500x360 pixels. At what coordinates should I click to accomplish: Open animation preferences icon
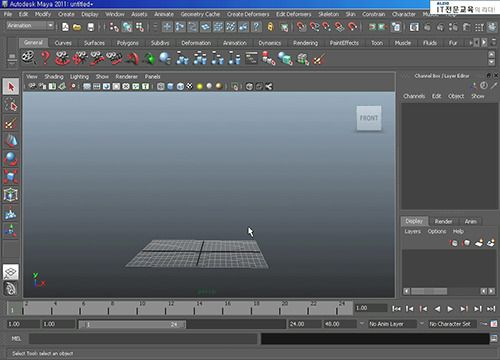[494, 324]
